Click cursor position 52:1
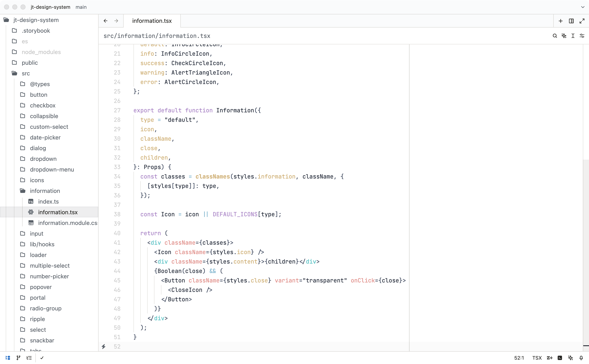This screenshot has height=364, width=589. (519, 358)
